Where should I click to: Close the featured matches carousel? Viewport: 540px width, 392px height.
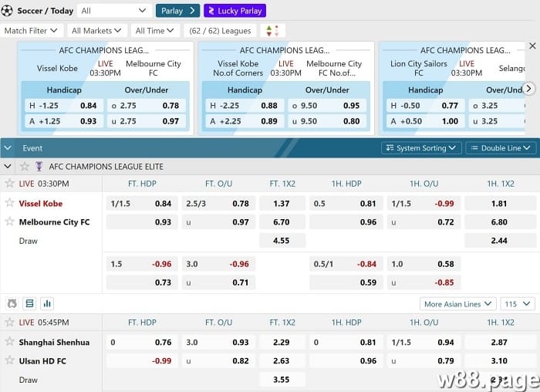click(532, 46)
